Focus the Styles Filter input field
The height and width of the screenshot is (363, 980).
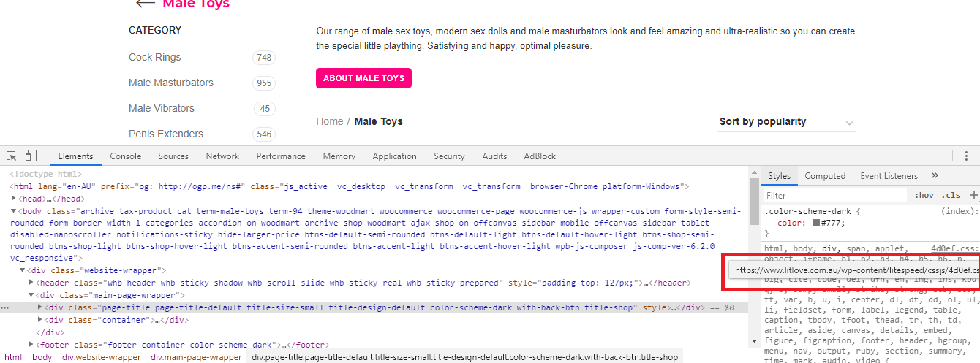coord(834,195)
